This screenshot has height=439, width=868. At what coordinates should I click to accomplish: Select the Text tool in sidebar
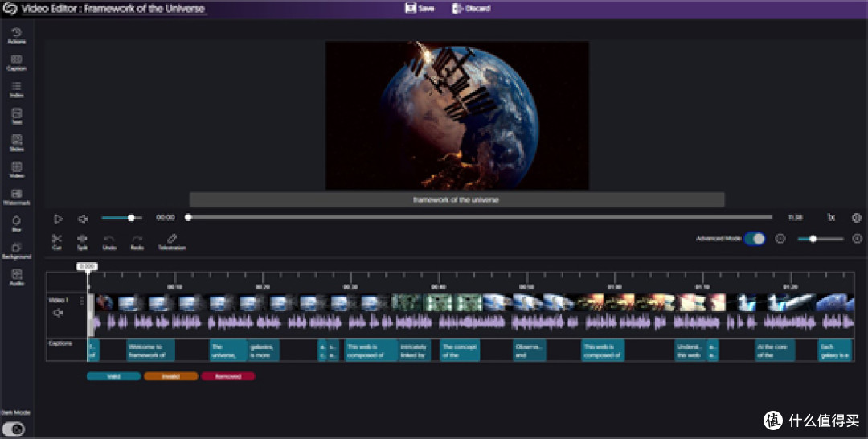coord(17,117)
